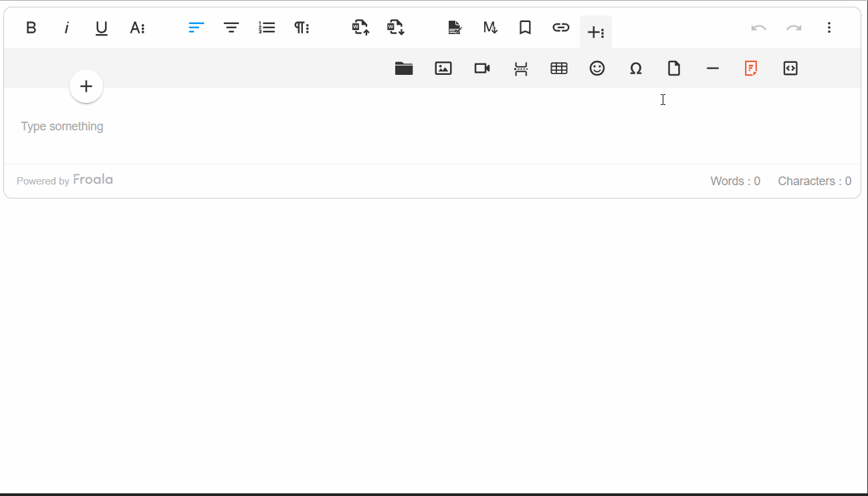Screen dimensions: 868x496
Task: Apply italic styling to text
Action: coord(66,27)
